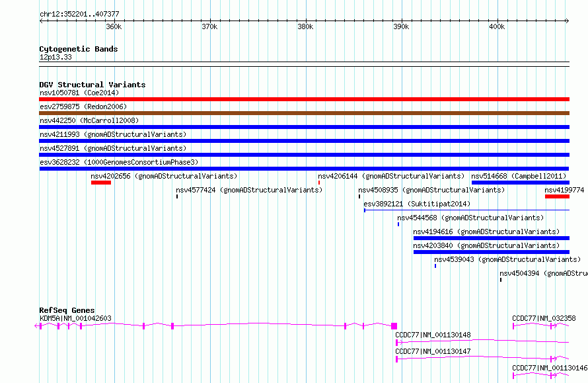Open the blue nsv4194616 gnomAD variant bar
This screenshot has height=383, width=588.
pyautogui.click(x=492, y=238)
